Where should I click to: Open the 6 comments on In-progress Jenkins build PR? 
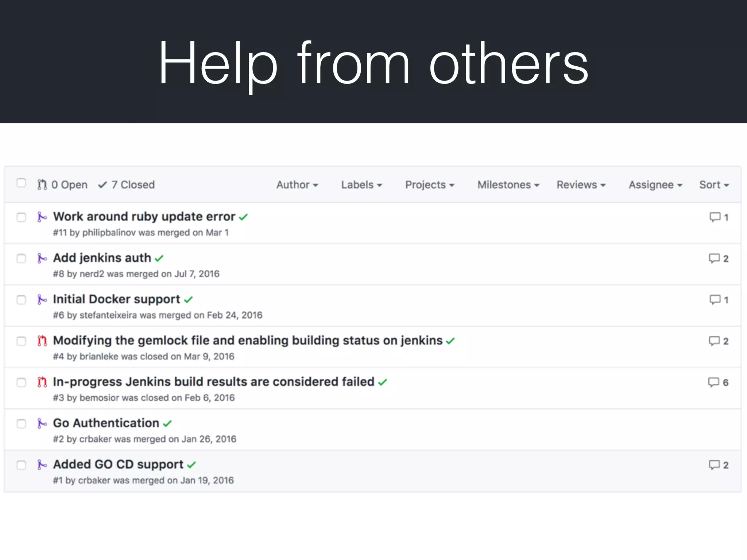pyautogui.click(x=718, y=382)
